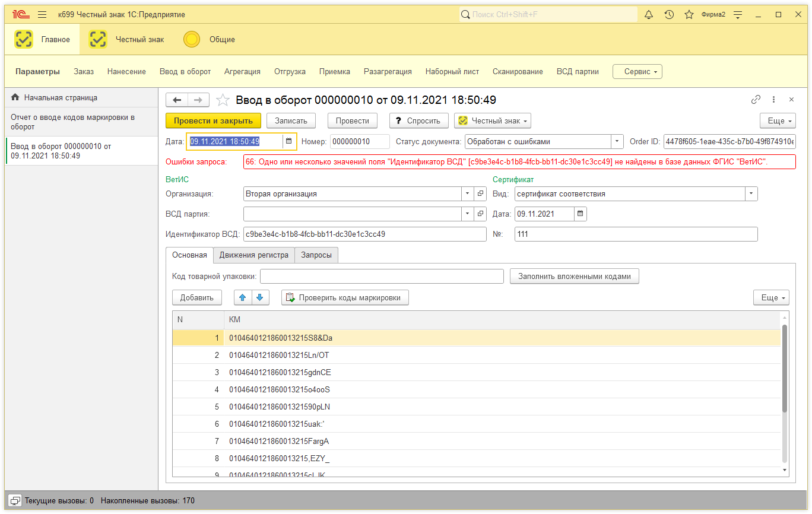This screenshot has width=812, height=514.
Task: Open Честный знак section
Action: [126, 40]
